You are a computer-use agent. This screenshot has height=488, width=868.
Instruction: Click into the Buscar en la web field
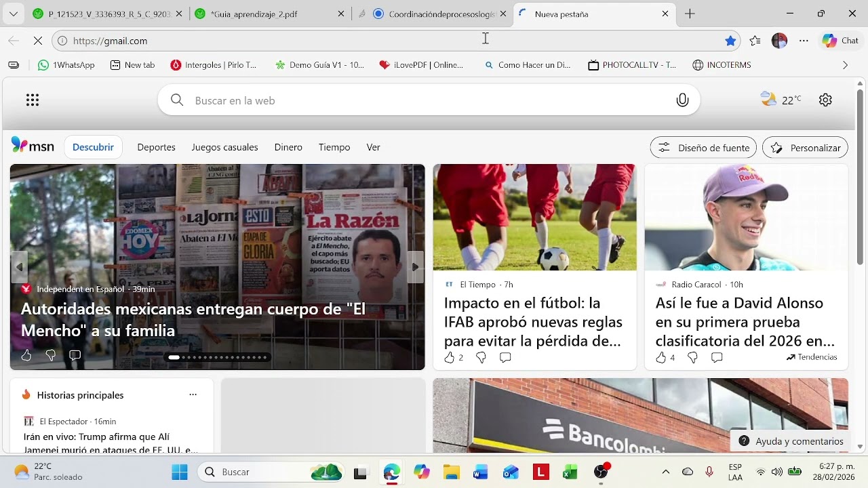point(429,100)
